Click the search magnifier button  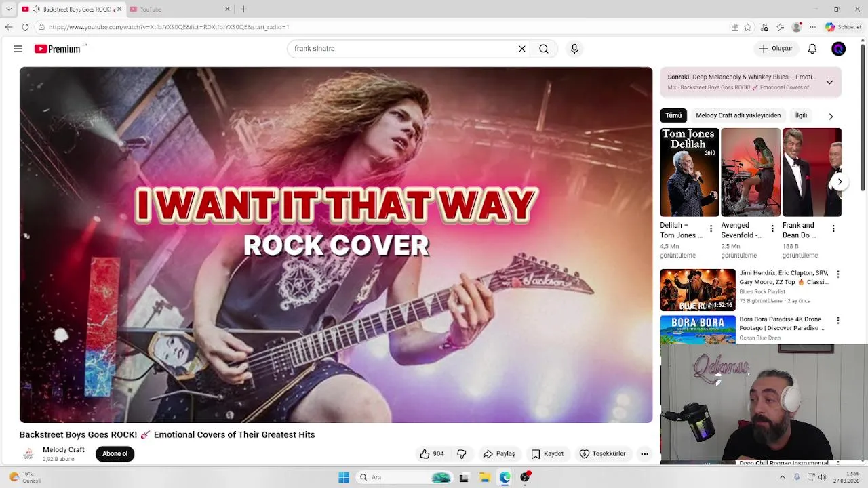[x=544, y=49]
